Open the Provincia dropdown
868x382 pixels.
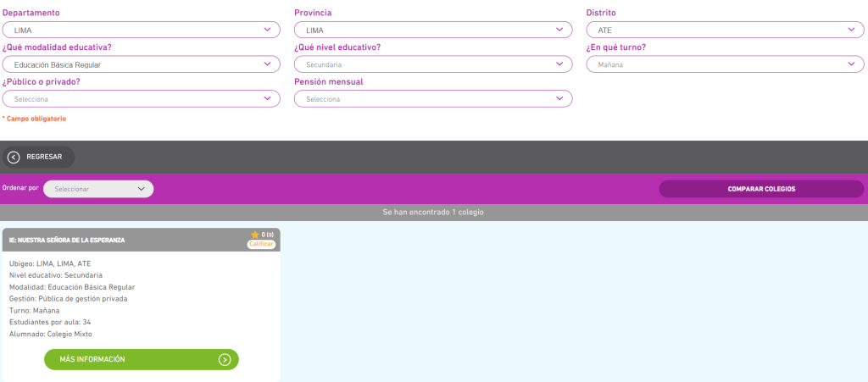click(x=432, y=30)
